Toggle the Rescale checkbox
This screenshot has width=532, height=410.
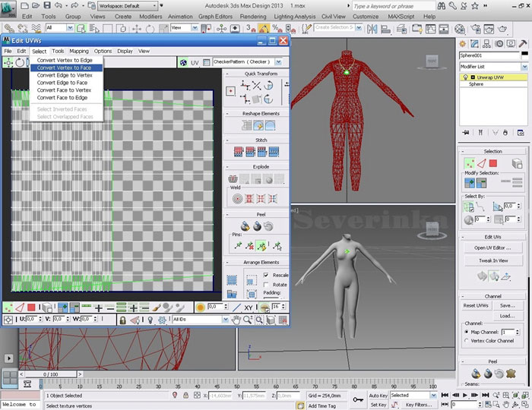pos(266,275)
